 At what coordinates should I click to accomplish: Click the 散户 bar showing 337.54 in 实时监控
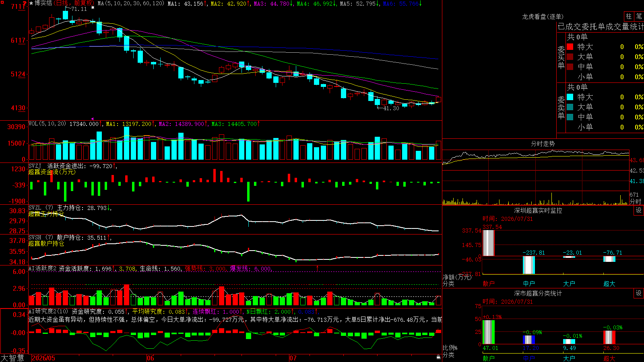pyautogui.click(x=488, y=243)
